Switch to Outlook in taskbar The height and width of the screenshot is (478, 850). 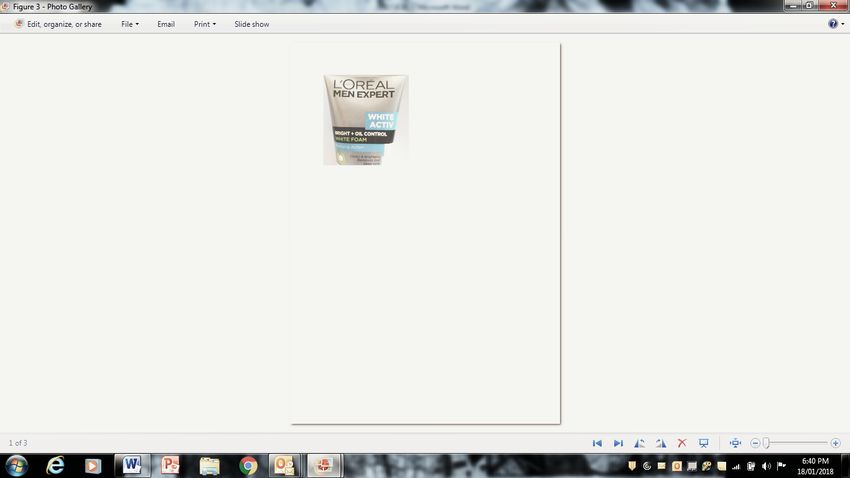coord(285,466)
